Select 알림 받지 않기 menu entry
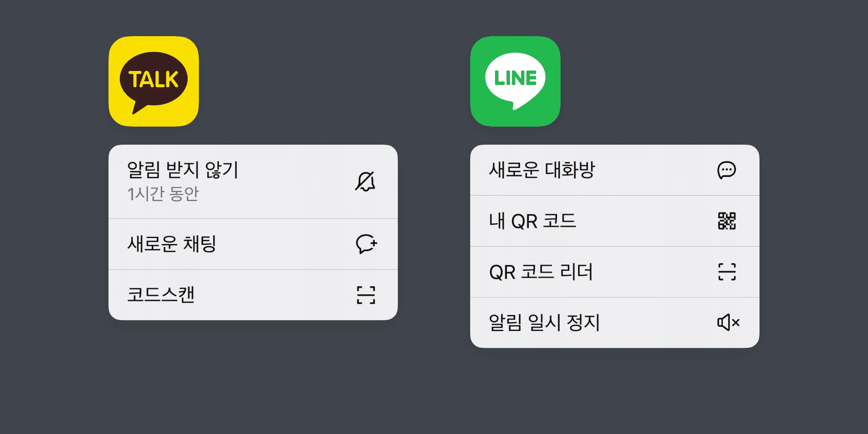 click(253, 182)
